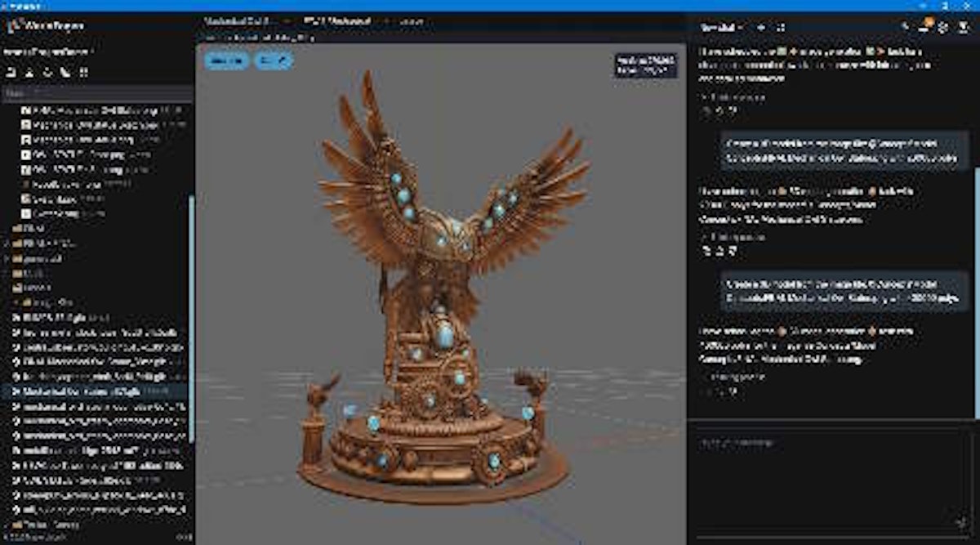Click the app logo in the top-left header
This screenshot has height=545, width=980.
tap(14, 25)
